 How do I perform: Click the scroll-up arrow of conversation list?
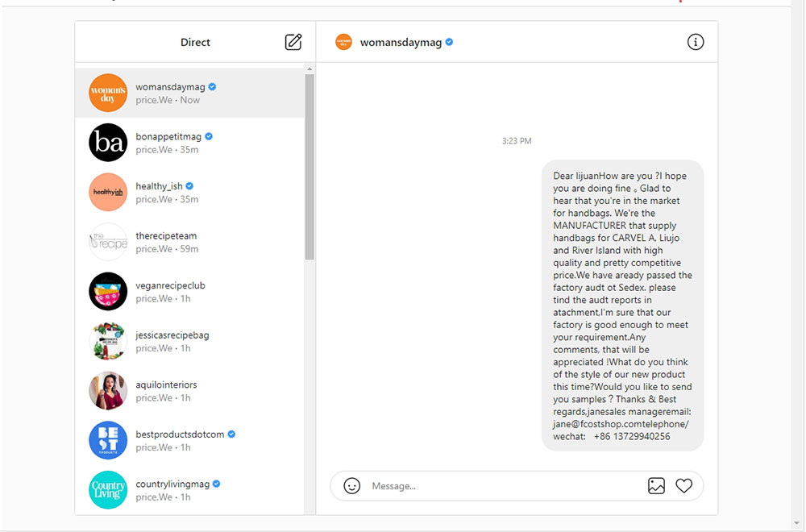pyautogui.click(x=310, y=69)
